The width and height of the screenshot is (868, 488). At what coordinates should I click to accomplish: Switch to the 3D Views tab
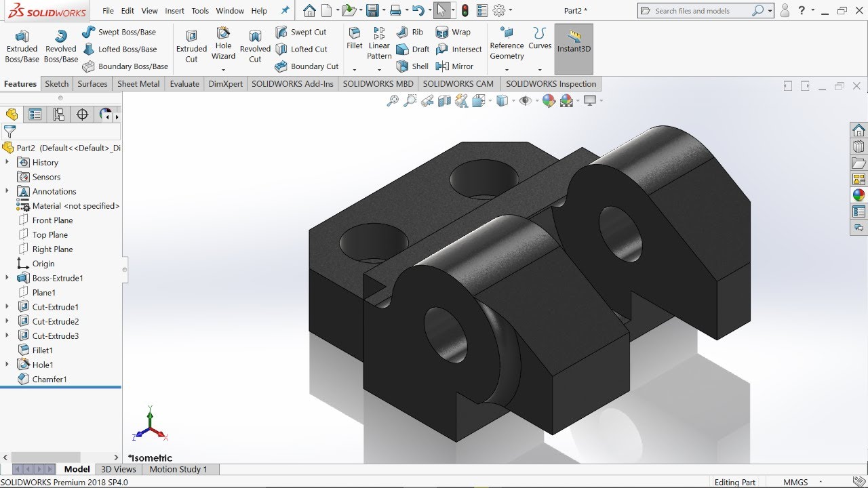pos(119,469)
